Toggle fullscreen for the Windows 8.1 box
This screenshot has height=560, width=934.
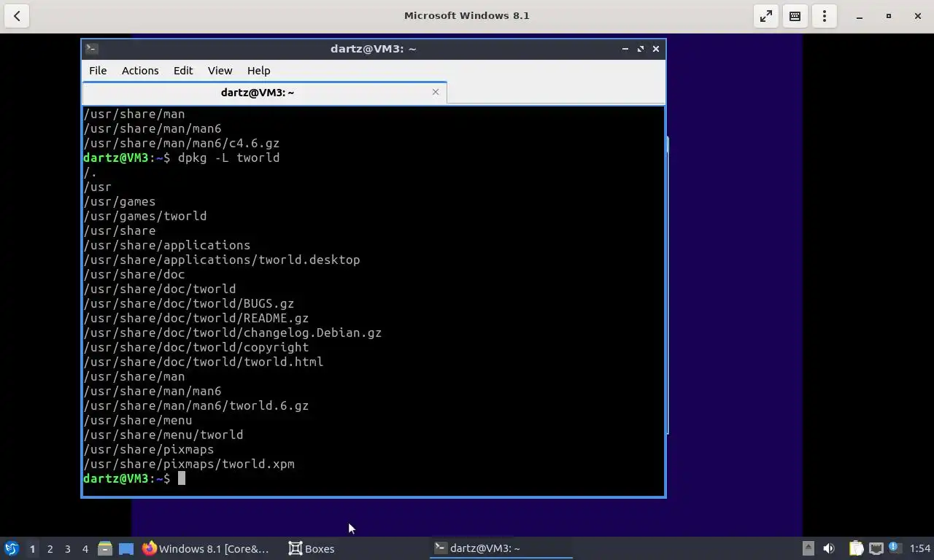click(x=766, y=16)
